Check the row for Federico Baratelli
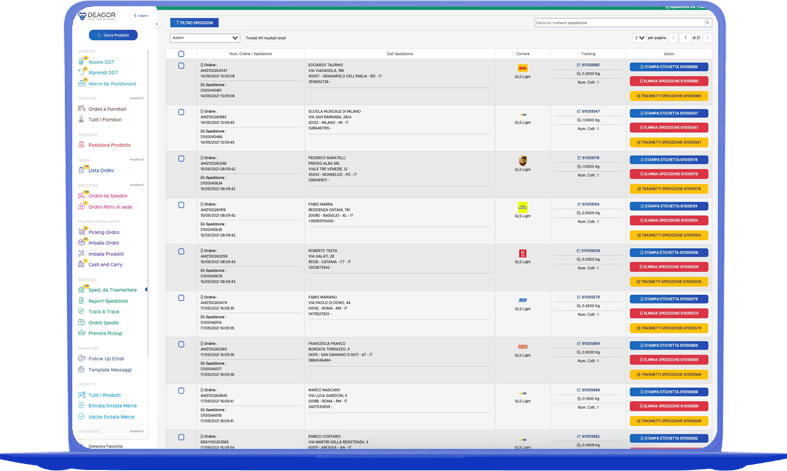This screenshot has width=787, height=471. (181, 159)
